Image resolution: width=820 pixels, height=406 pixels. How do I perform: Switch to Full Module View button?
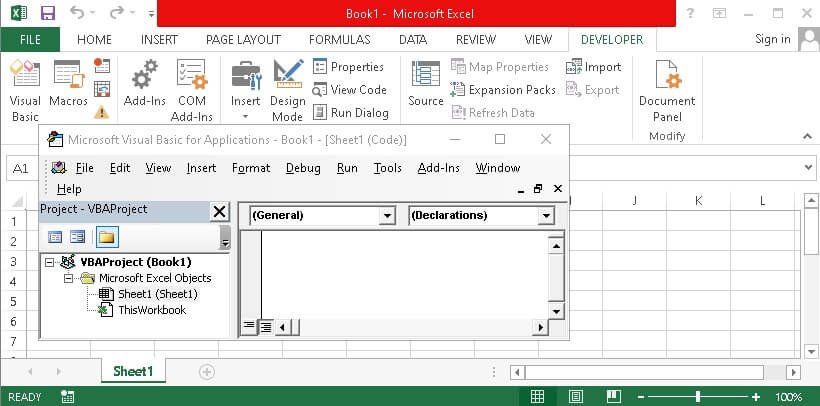point(266,327)
